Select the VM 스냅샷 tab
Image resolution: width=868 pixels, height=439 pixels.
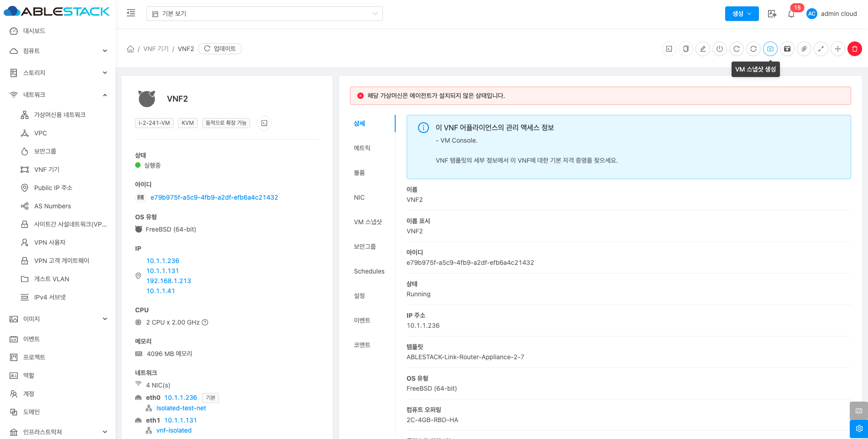[x=367, y=222]
